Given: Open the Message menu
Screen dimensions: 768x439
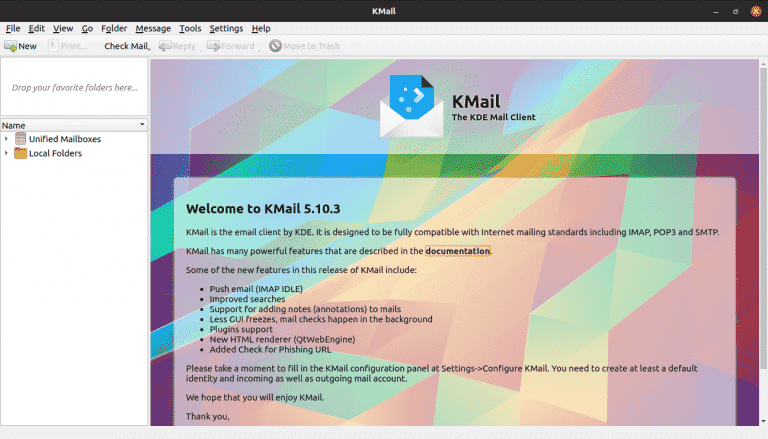Looking at the screenshot, I should (153, 28).
